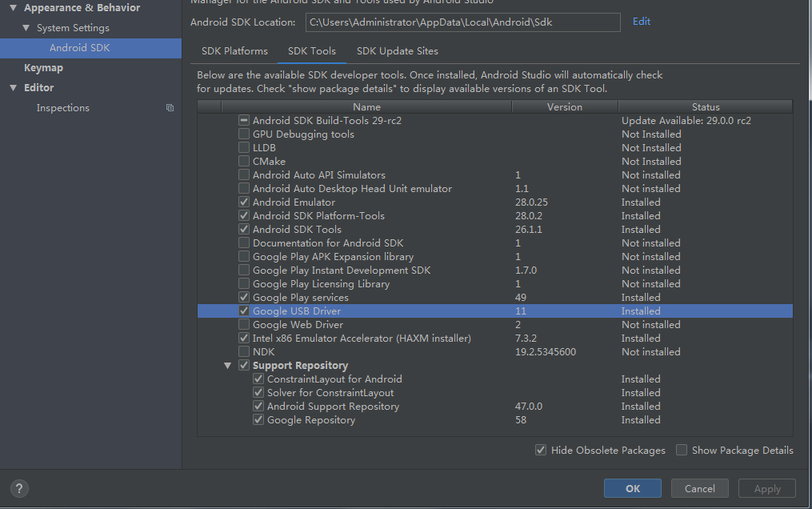The width and height of the screenshot is (812, 509).
Task: Check the NDK package checkbox
Action: tap(244, 351)
